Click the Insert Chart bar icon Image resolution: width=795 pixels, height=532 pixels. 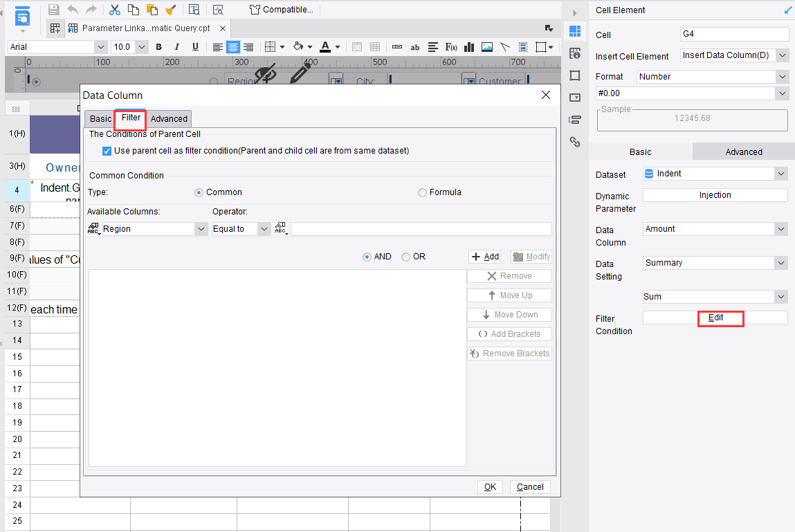click(469, 47)
